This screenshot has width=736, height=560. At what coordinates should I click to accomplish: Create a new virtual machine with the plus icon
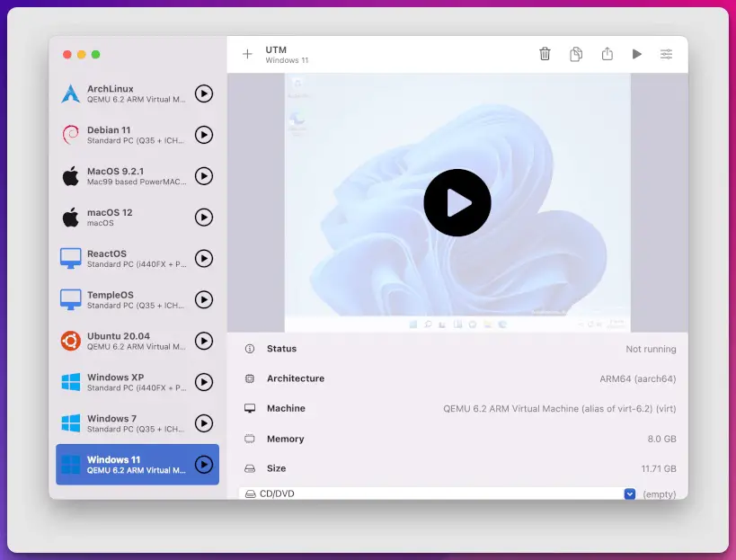click(246, 54)
